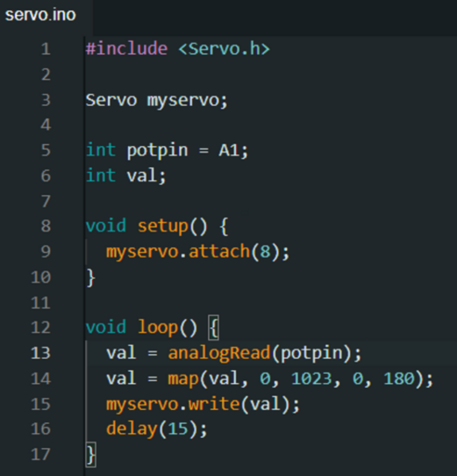457x476 pixels.
Task: Click the setup function name
Action: click(x=163, y=226)
